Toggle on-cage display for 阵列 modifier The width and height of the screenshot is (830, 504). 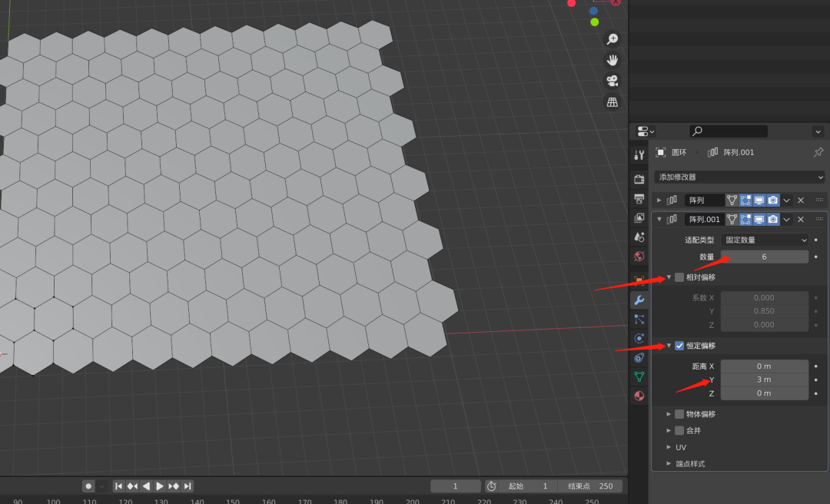[x=732, y=200]
